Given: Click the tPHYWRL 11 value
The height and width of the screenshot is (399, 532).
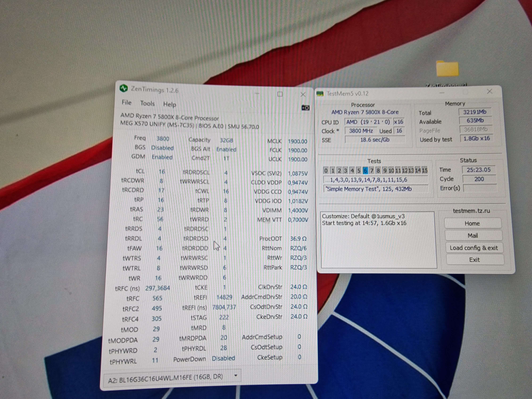Looking at the screenshot, I should click(x=155, y=360).
